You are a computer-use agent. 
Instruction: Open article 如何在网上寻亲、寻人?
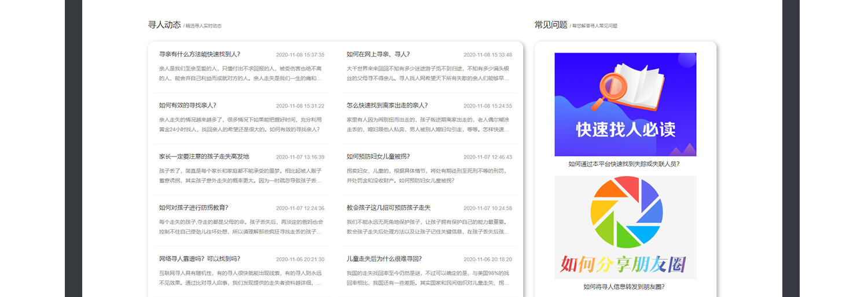(378, 54)
